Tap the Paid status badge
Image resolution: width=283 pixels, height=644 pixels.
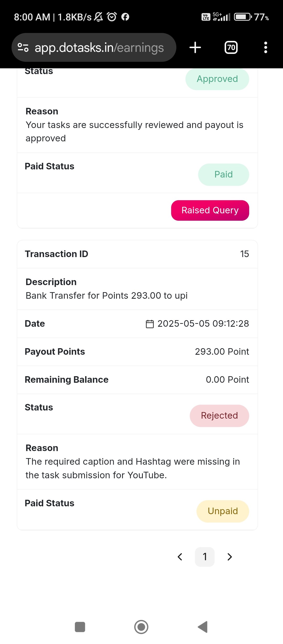224,175
